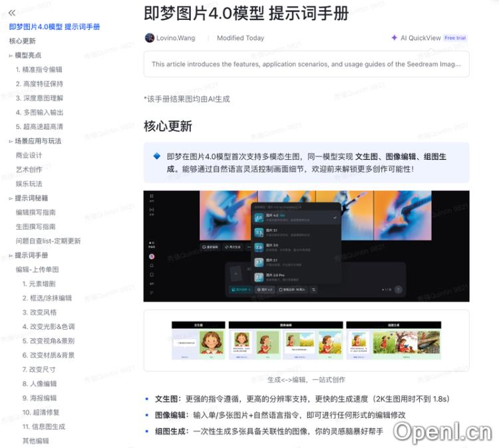Image resolution: width=499 pixels, height=448 pixels.
Task: Jump to 4. 多图输入输出
Action: pos(39,112)
